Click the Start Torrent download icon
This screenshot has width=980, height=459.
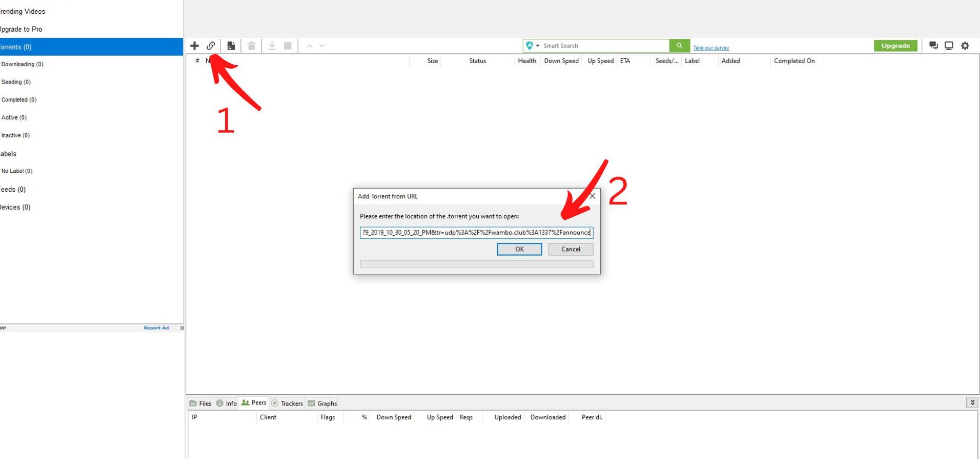[272, 45]
